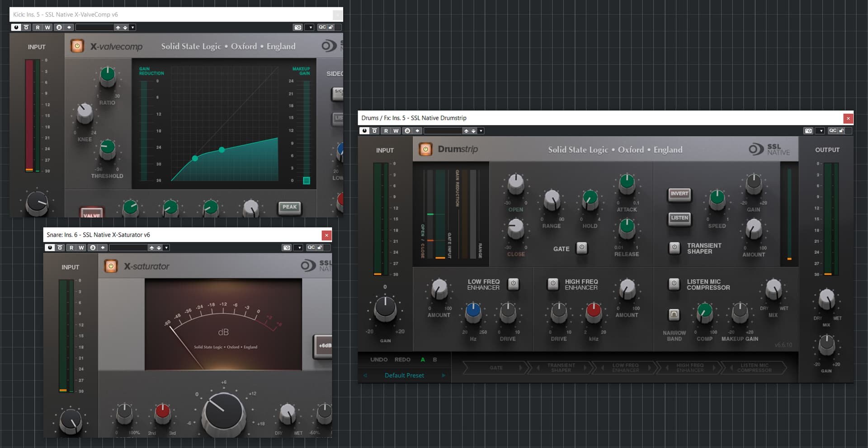Click bypass icon in Snare X-Saturator toolbar

(60, 247)
